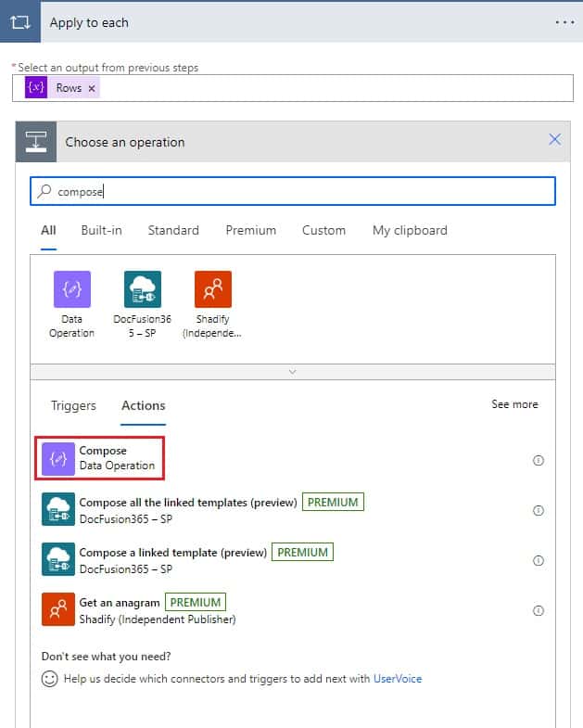Click PREMIUM badge on Compose all linked templates
The image size is (583, 728).
coord(333,502)
